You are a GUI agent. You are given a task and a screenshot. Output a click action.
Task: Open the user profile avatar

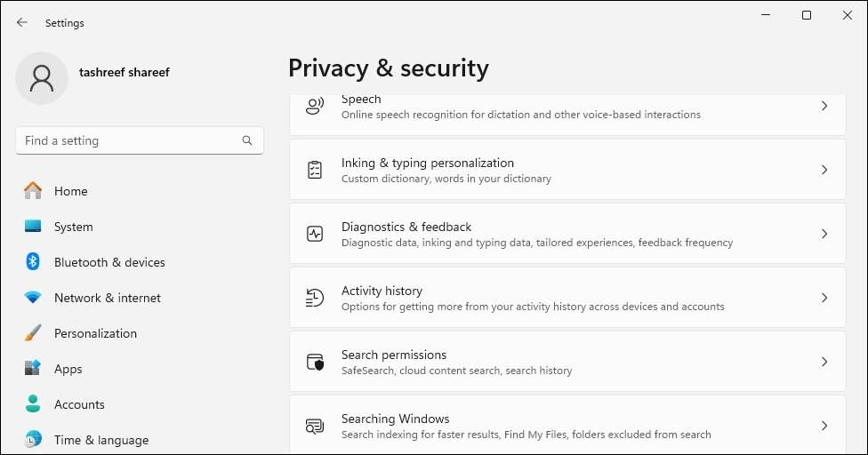tap(42, 78)
